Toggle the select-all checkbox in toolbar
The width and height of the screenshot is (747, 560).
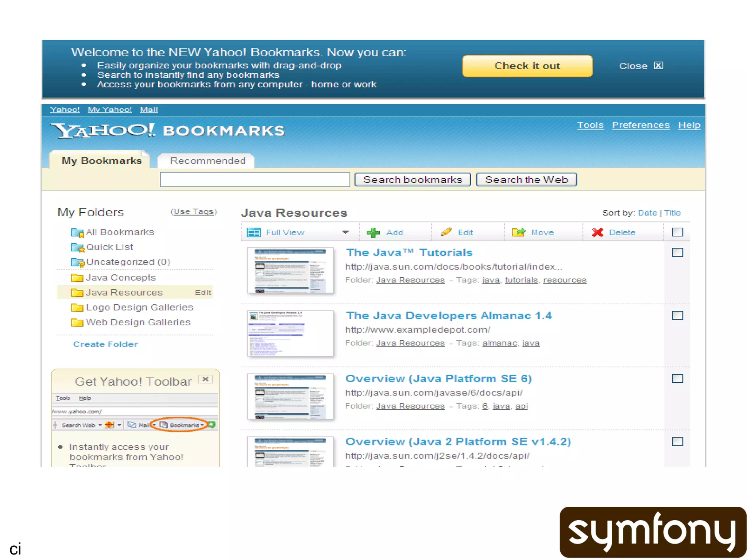click(x=677, y=232)
